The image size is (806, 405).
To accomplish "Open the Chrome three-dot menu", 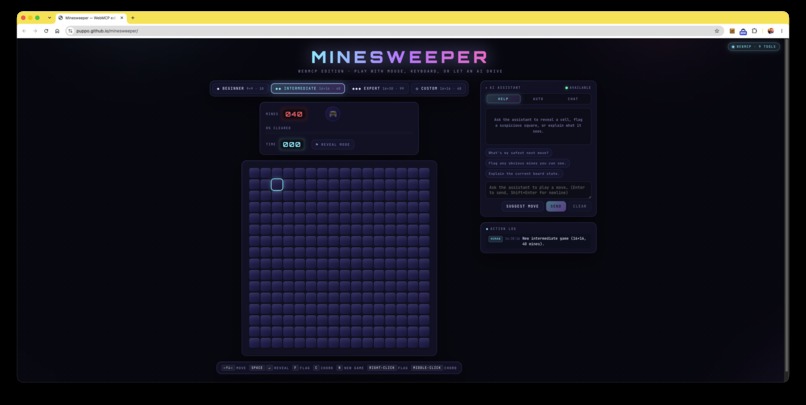I will click(x=782, y=31).
